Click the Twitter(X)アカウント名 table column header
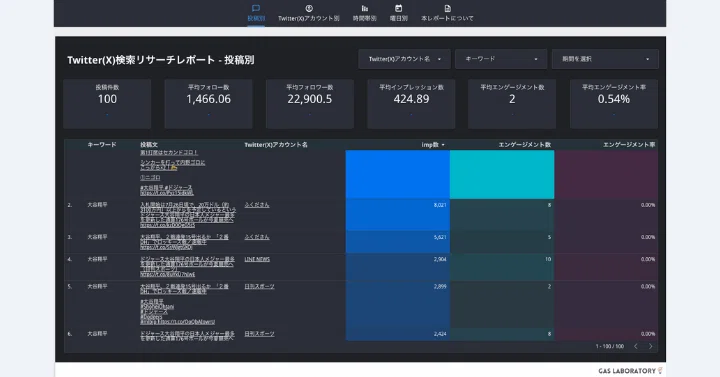The width and height of the screenshot is (720, 377). click(x=276, y=145)
